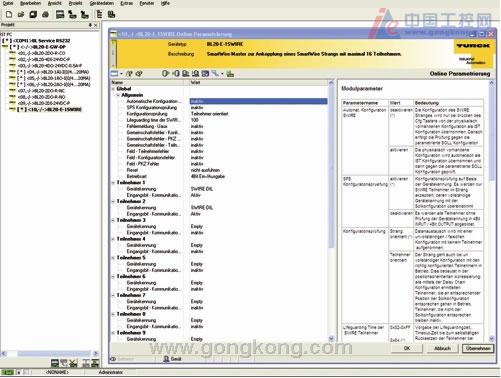This screenshot has width=501, height=378.
Task: Pin the Projekt panel using pushpin icon
Action: (90, 25)
